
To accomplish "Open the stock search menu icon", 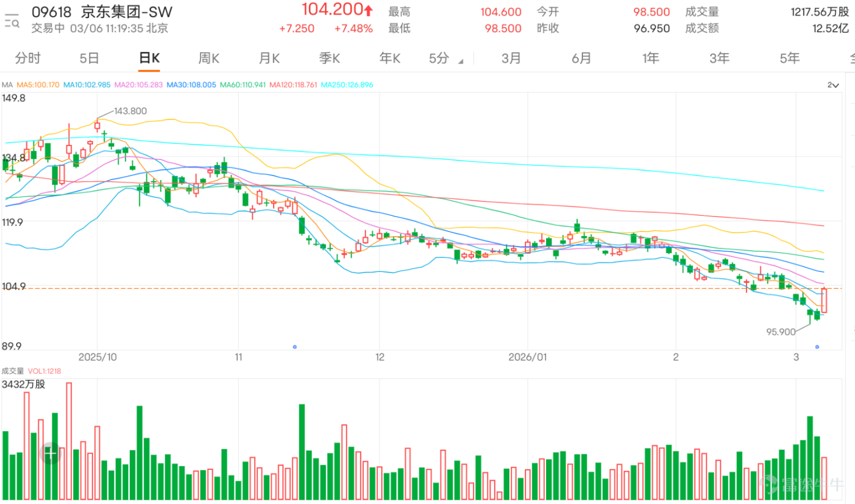I will [x=12, y=20].
